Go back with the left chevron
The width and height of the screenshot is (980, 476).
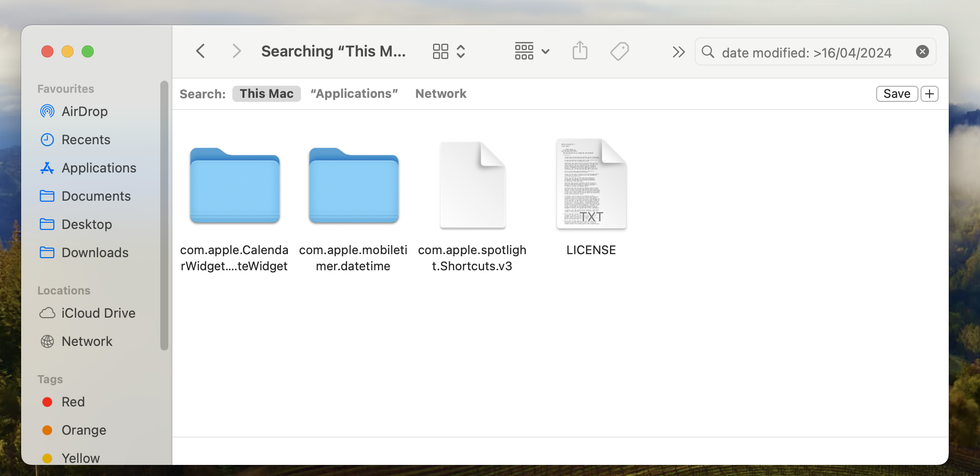(x=201, y=51)
